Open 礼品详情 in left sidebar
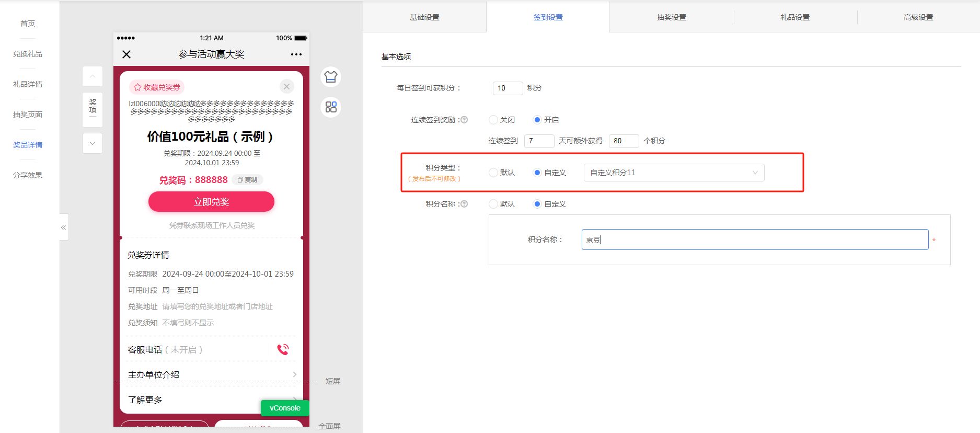This screenshot has height=433, width=980. click(x=28, y=84)
